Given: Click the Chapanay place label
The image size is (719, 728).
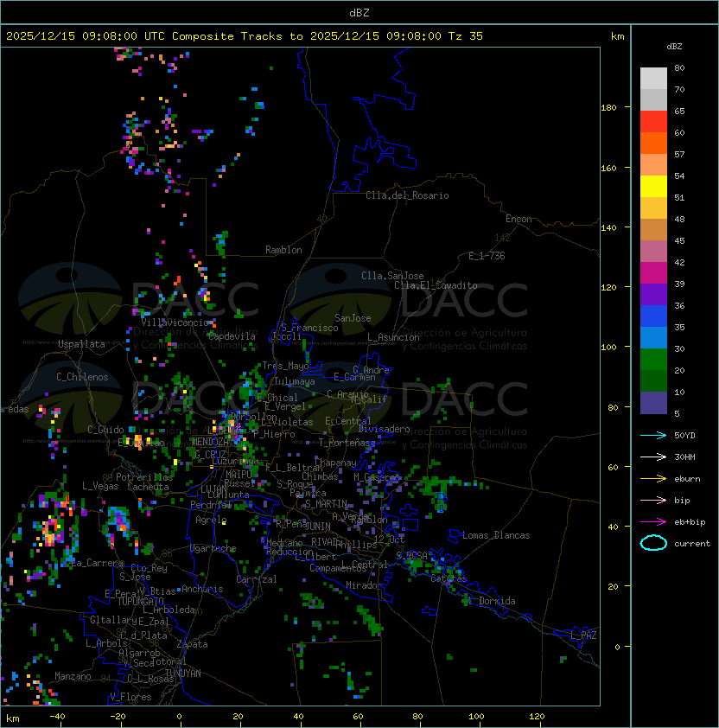Looking at the screenshot, I should tap(335, 463).
